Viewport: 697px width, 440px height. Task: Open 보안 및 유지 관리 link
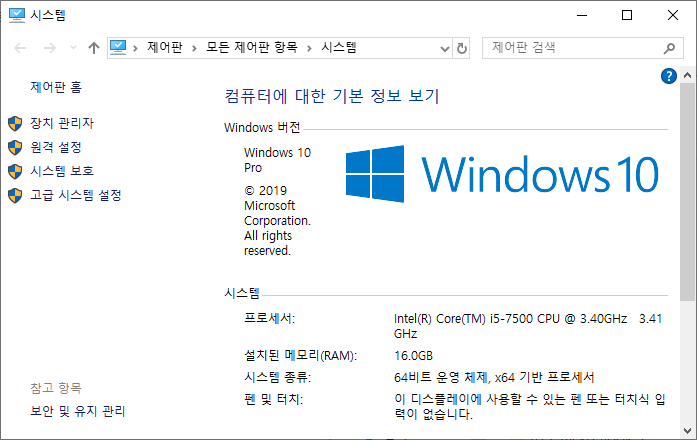(78, 411)
